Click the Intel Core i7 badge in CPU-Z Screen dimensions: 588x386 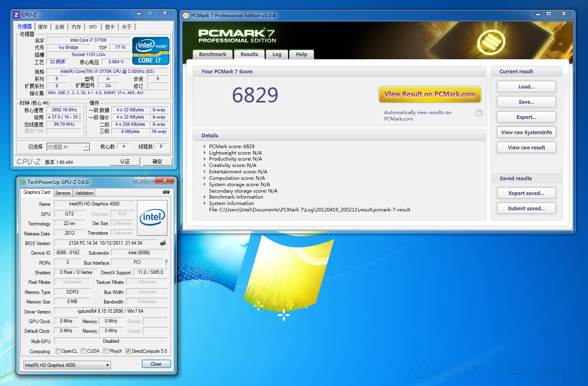pyautogui.click(x=151, y=51)
